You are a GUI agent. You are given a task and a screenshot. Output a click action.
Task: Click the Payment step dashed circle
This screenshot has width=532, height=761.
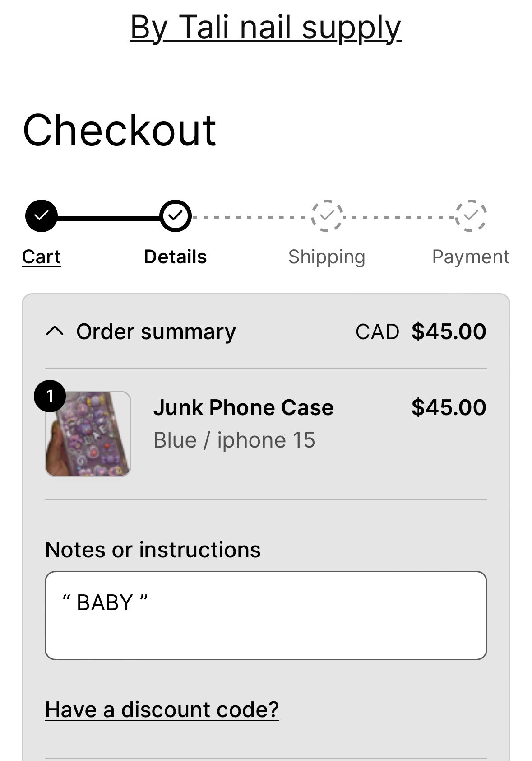[471, 216]
